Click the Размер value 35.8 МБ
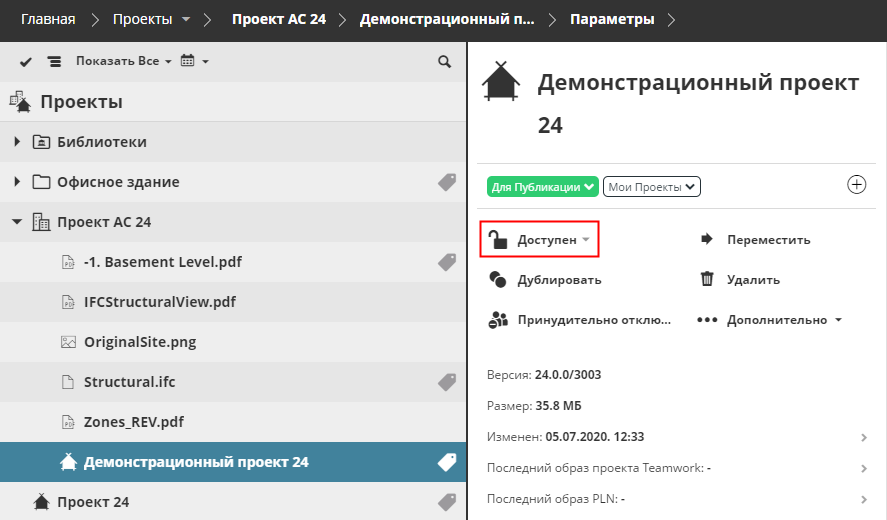 (x=558, y=406)
